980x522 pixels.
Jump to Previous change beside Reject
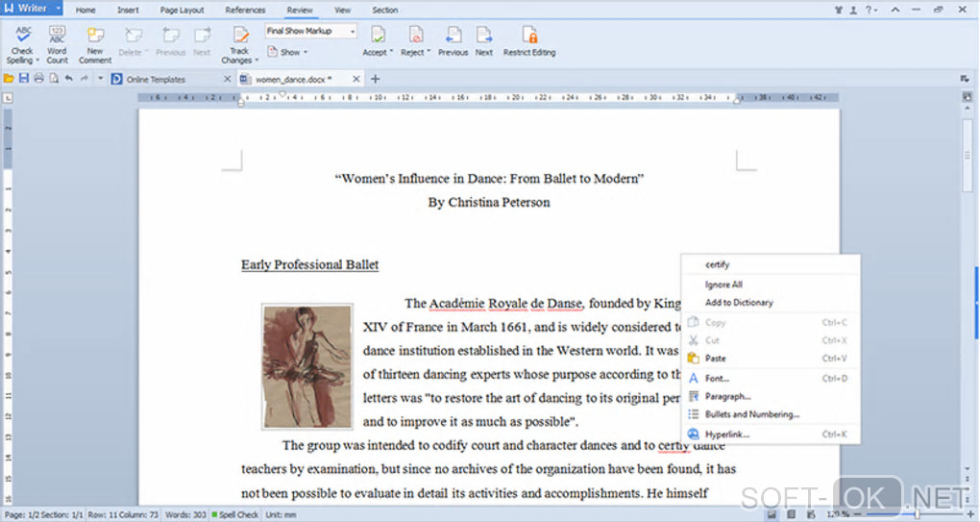[x=453, y=41]
